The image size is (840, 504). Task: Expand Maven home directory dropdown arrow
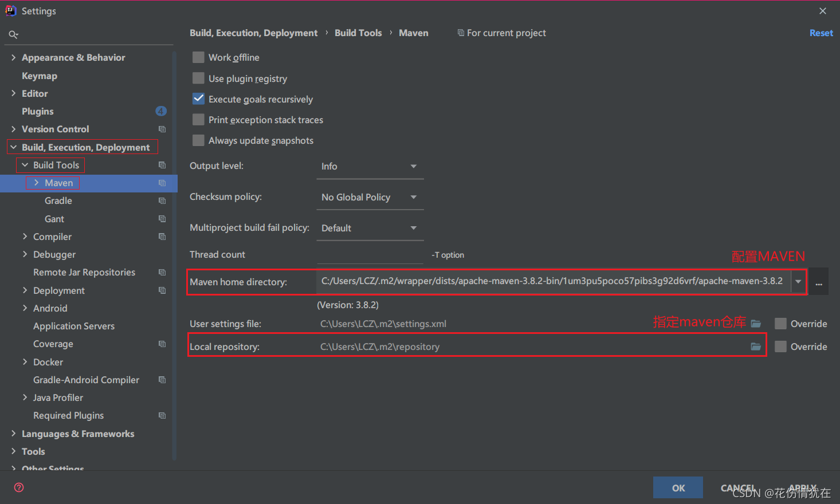(798, 281)
